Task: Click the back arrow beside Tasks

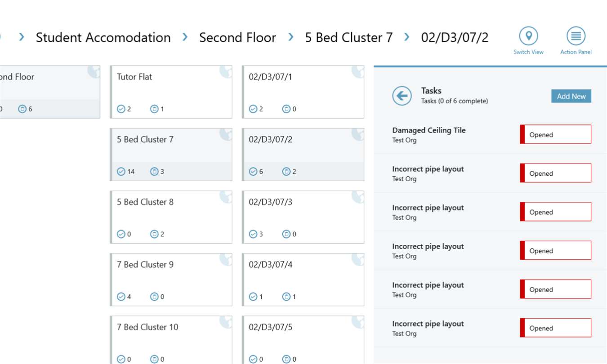Action: point(402,96)
